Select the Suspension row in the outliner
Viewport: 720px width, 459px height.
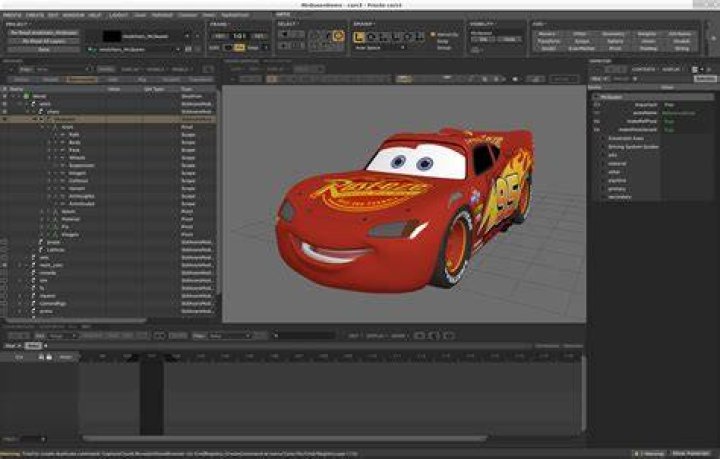pos(108,165)
